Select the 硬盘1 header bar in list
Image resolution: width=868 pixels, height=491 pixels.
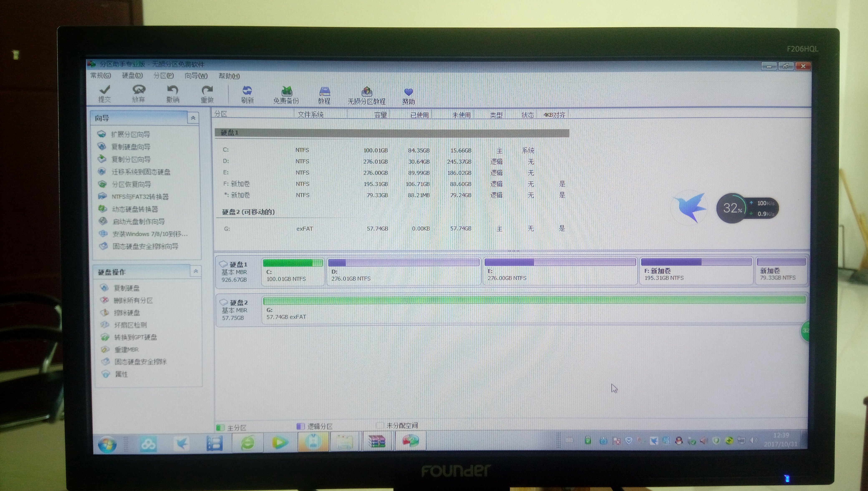pyautogui.click(x=392, y=133)
